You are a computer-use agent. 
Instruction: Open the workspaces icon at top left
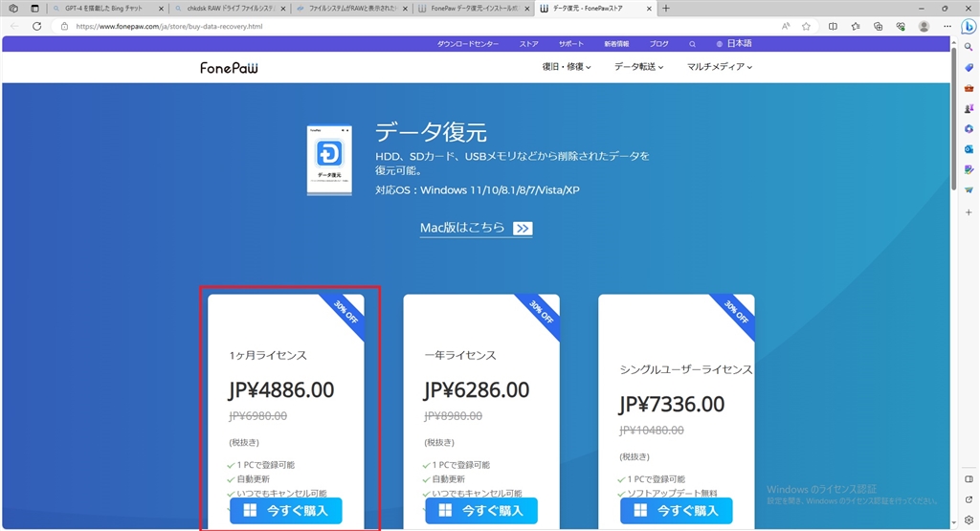coord(13,9)
